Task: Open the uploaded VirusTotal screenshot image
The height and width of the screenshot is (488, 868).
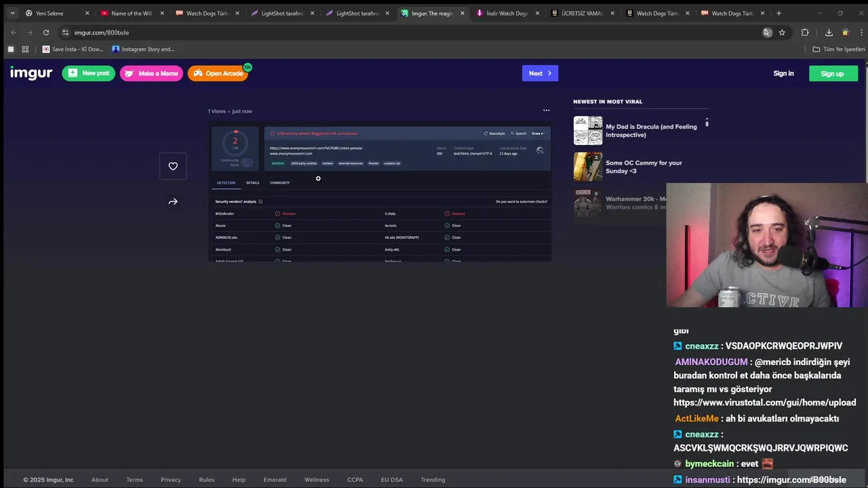Action: tap(380, 193)
